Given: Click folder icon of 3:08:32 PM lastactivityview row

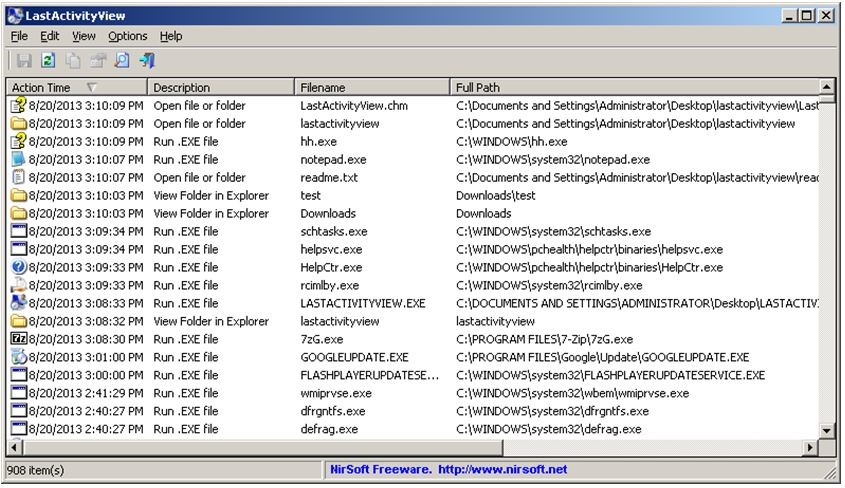Looking at the screenshot, I should coord(19,321).
